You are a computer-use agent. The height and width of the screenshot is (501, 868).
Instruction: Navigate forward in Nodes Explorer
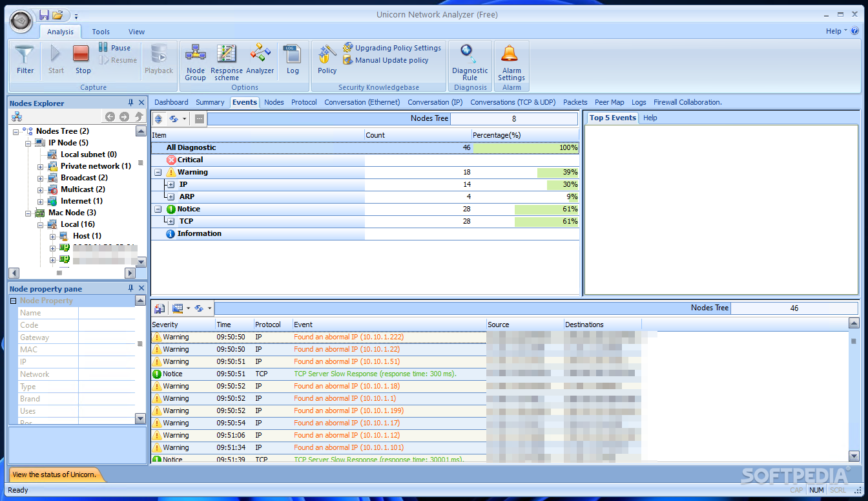coord(124,117)
